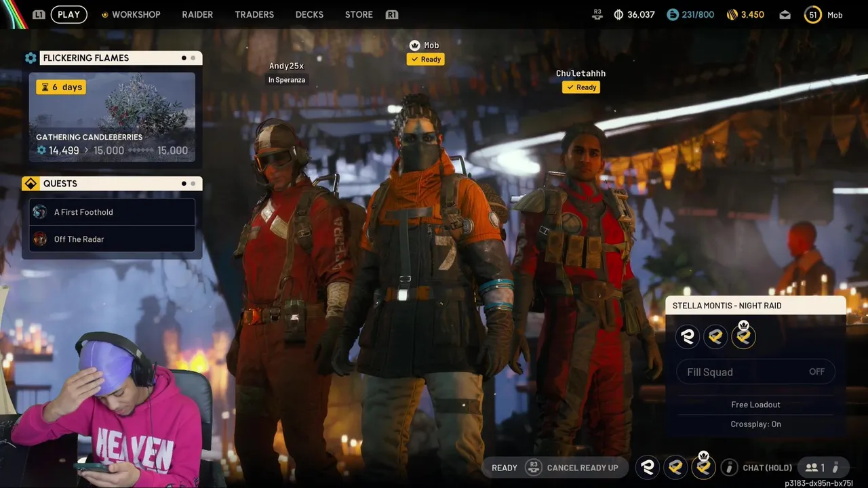Screen dimensions: 868x488
Task: Toggle the Crossplay: On setting
Action: (x=755, y=424)
